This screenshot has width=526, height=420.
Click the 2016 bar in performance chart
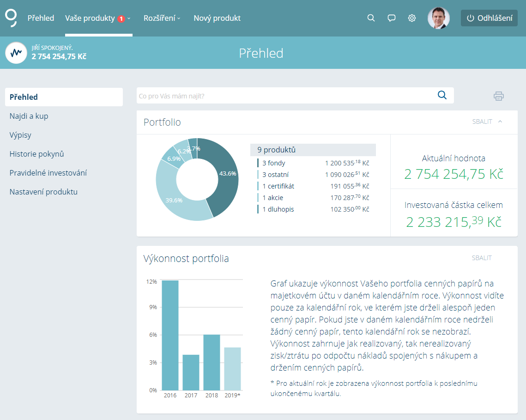pos(170,335)
